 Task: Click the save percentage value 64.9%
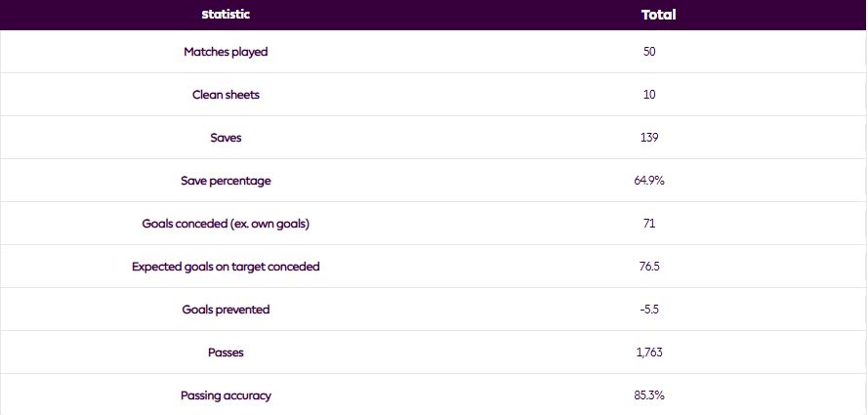pyautogui.click(x=649, y=181)
